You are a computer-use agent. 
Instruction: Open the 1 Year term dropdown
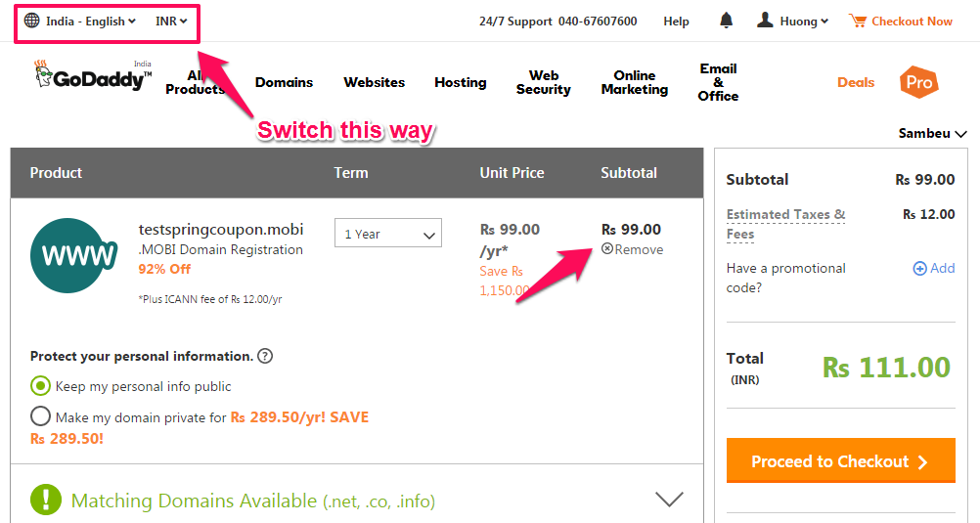tap(388, 233)
